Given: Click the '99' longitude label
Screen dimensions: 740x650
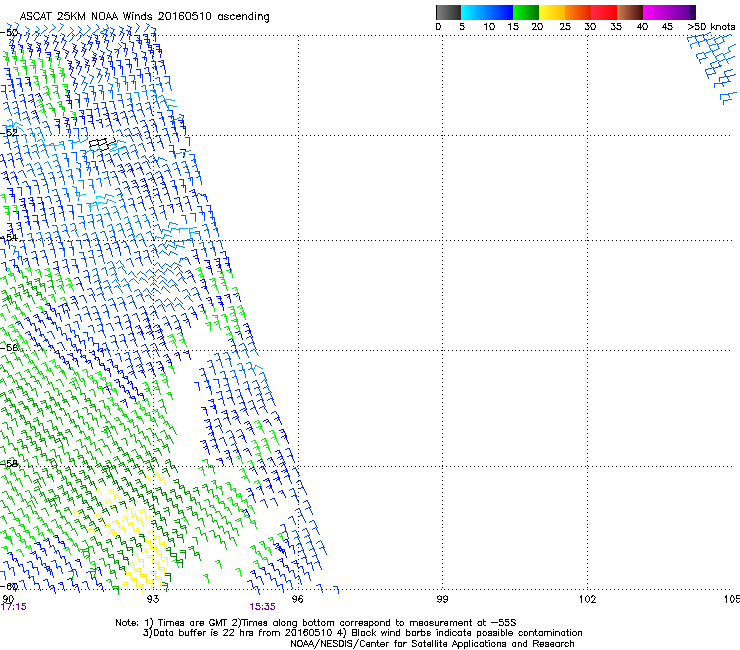Looking at the screenshot, I should pos(442,599).
